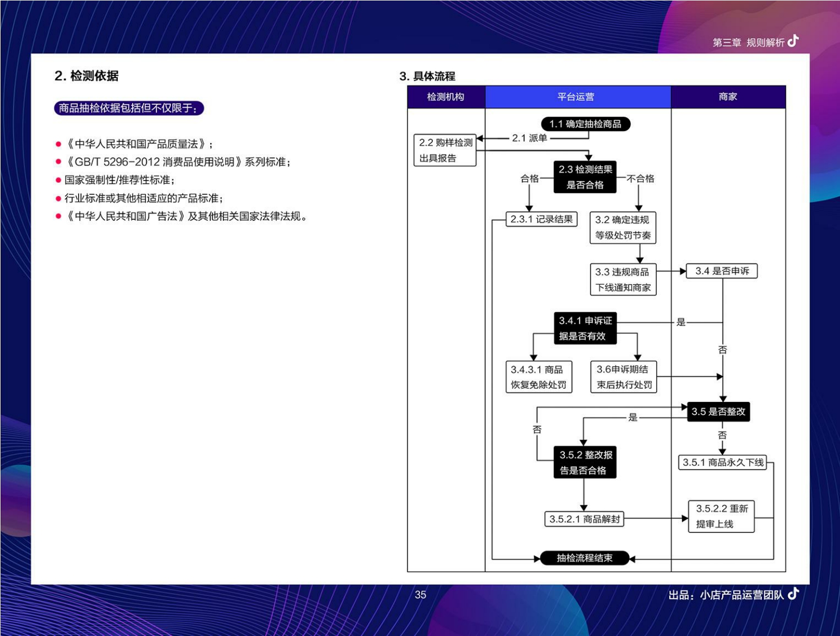
Task: Click the 3.5.2.2 重新提审上线 box
Action: coord(721,516)
